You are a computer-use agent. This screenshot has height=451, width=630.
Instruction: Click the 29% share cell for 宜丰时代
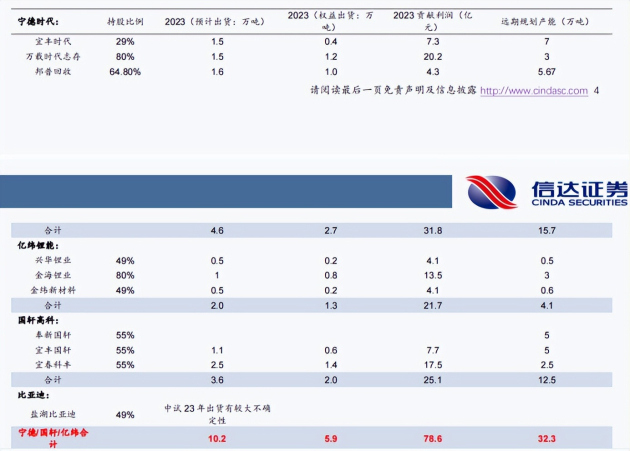(125, 42)
